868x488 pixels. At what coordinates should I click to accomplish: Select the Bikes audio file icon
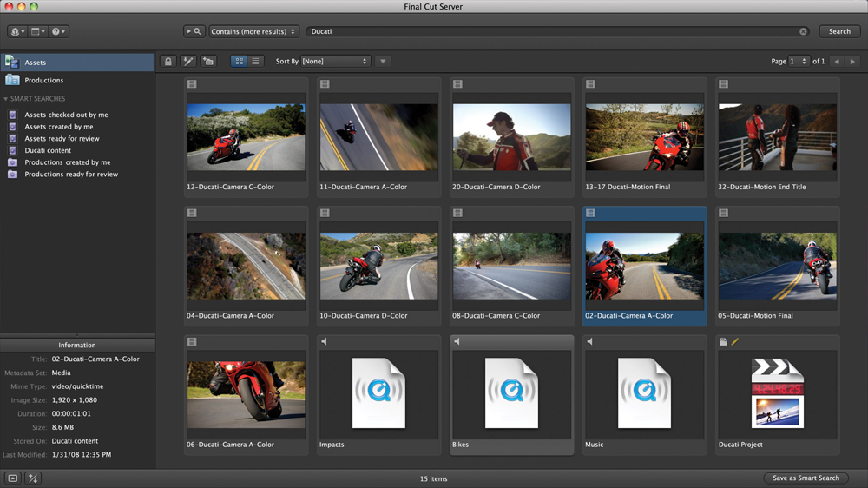point(511,393)
